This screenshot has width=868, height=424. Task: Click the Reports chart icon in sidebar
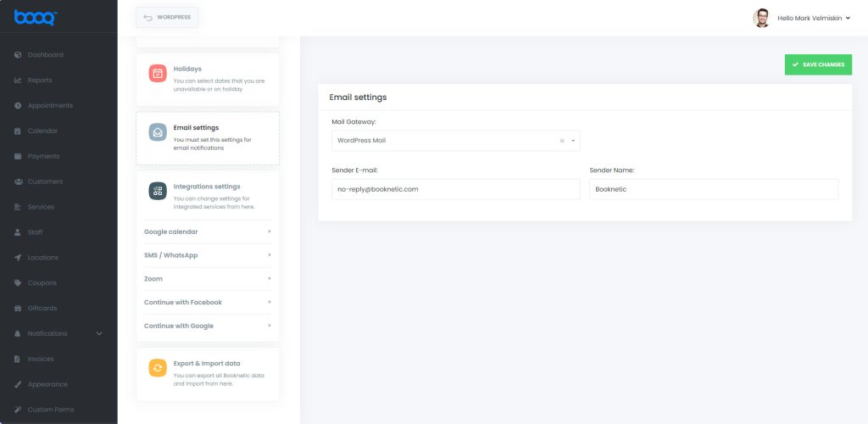click(18, 81)
